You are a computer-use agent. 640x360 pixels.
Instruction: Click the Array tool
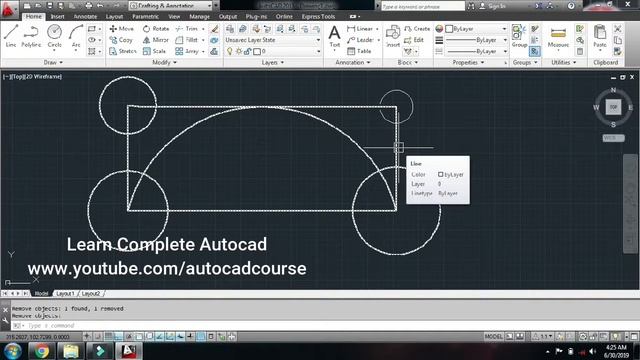click(x=187, y=51)
